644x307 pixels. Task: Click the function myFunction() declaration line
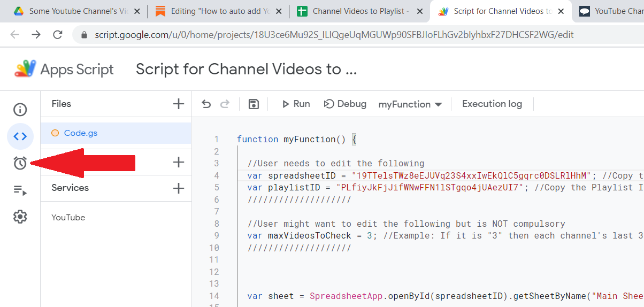click(x=297, y=139)
